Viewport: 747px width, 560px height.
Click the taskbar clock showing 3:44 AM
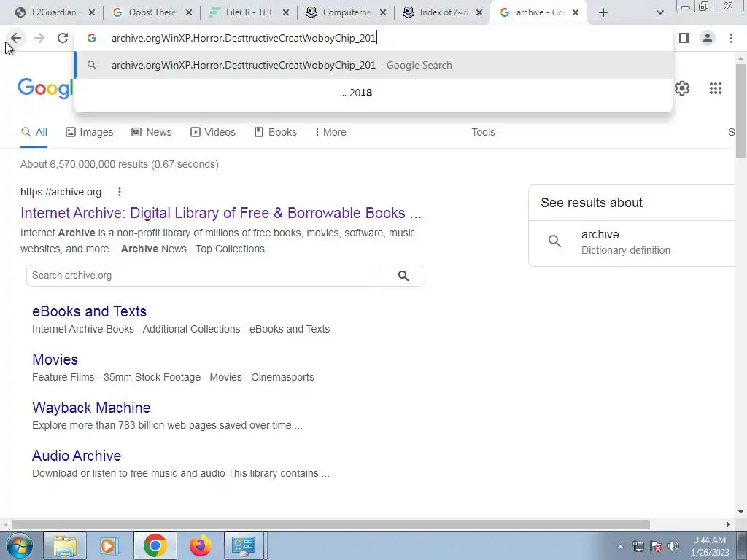pos(710,546)
